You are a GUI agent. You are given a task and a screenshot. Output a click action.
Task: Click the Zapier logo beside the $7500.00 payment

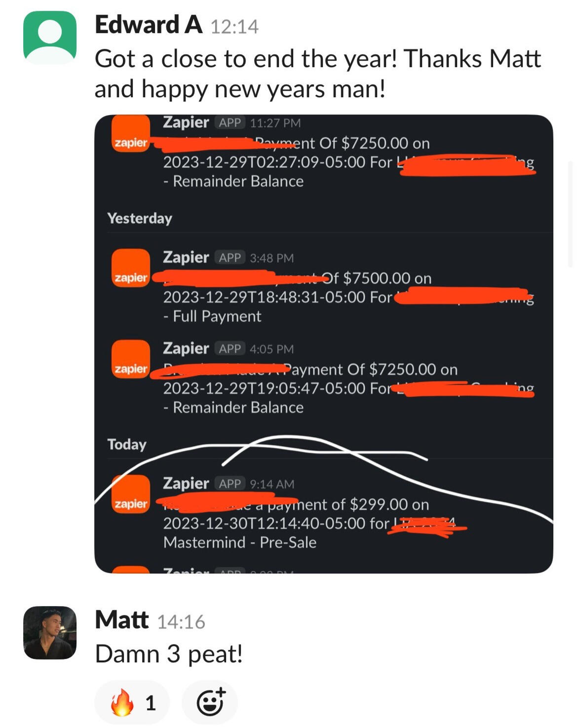(x=131, y=268)
